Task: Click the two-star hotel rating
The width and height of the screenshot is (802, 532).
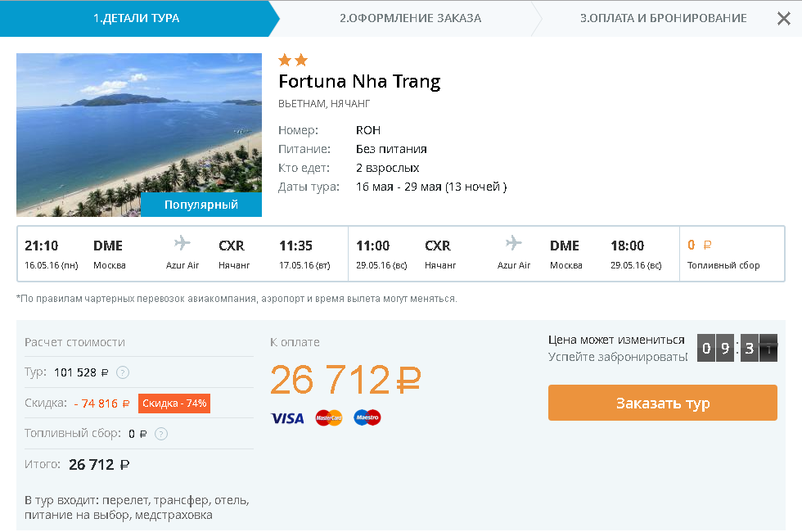Action: coord(293,60)
